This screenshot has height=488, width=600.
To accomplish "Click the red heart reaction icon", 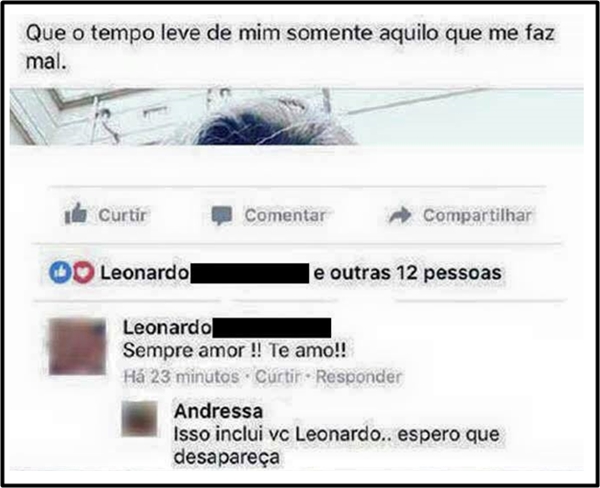I will point(83,273).
